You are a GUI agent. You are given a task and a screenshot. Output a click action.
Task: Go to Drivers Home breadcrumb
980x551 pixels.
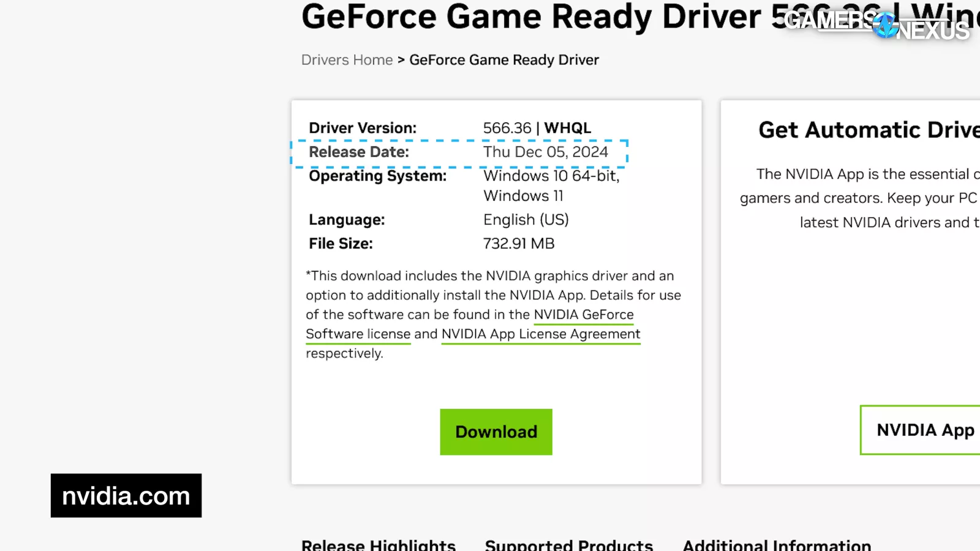click(347, 60)
